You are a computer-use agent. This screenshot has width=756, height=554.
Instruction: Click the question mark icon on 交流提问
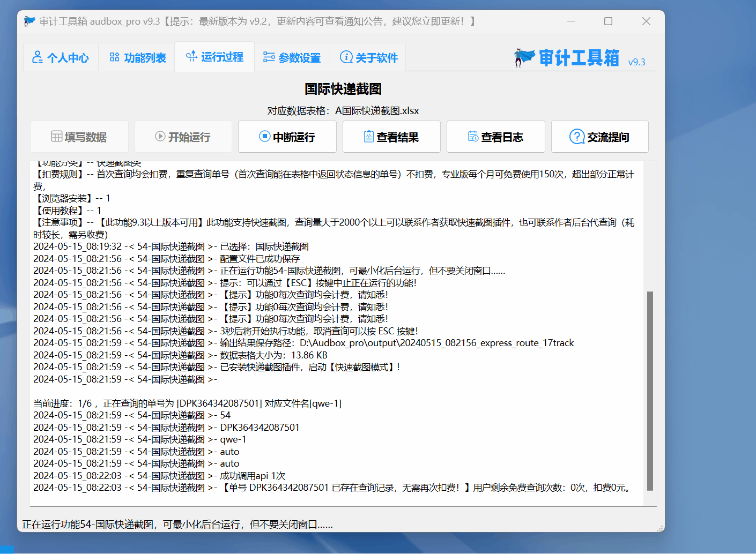point(577,137)
